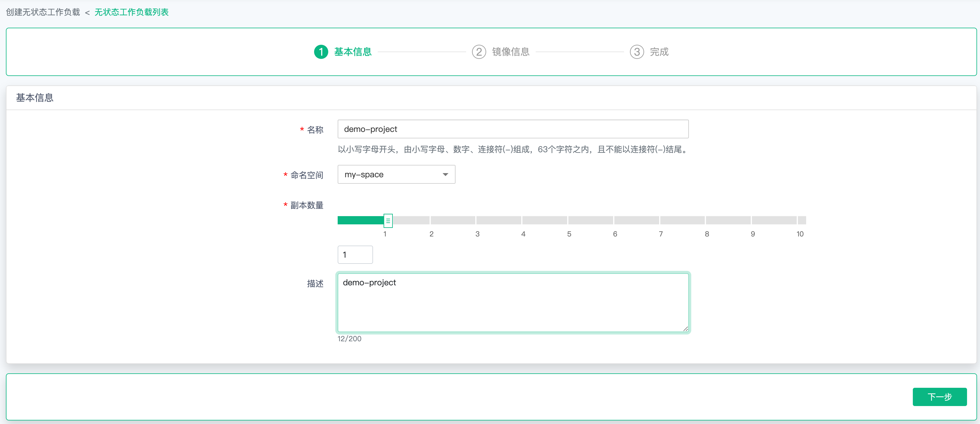The height and width of the screenshot is (424, 980).
Task: Go to stateless workload list link
Action: pyautogui.click(x=131, y=12)
